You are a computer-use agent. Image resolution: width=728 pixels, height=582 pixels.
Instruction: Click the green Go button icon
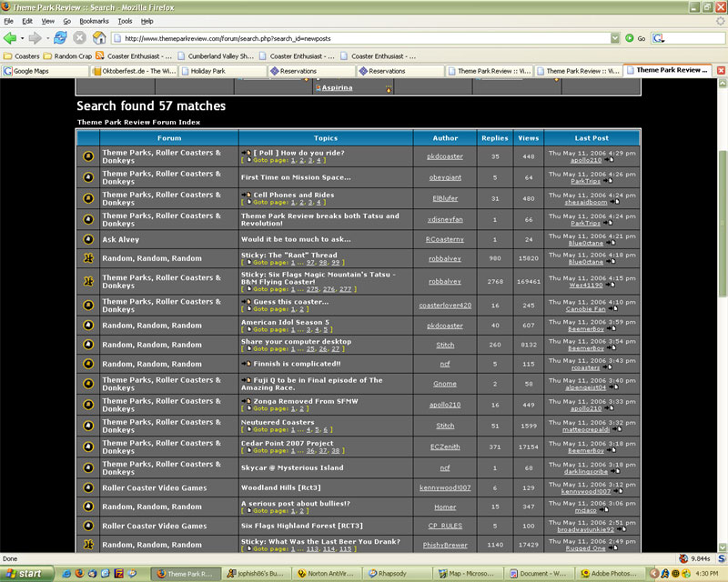click(630, 38)
